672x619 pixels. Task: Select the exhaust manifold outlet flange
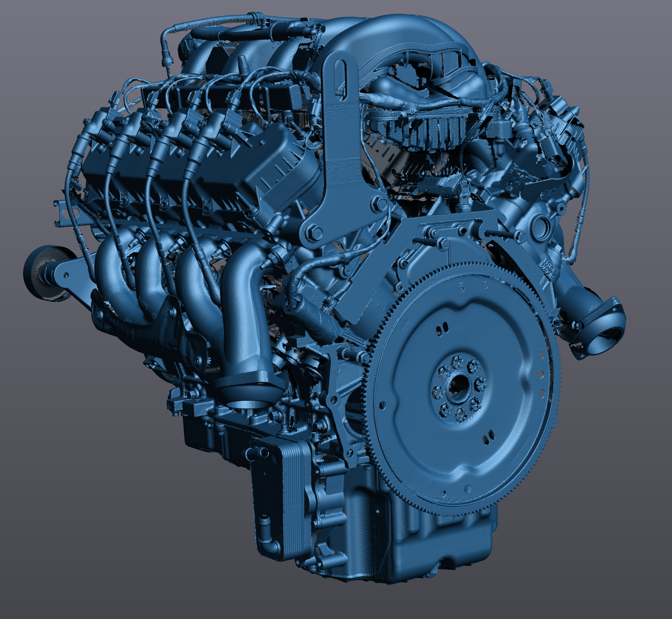pos(249,390)
